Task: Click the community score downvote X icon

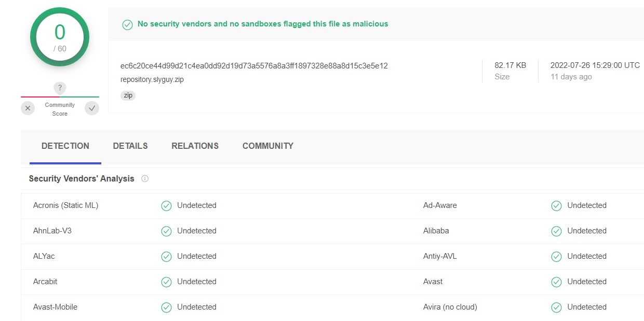Action: (x=28, y=108)
